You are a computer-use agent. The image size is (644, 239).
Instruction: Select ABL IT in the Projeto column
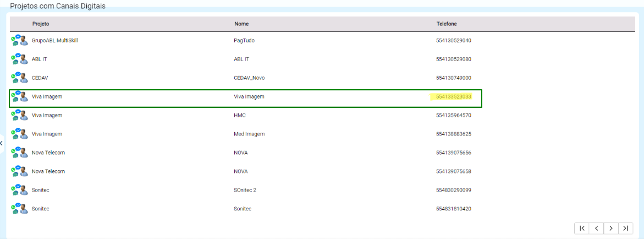40,59
